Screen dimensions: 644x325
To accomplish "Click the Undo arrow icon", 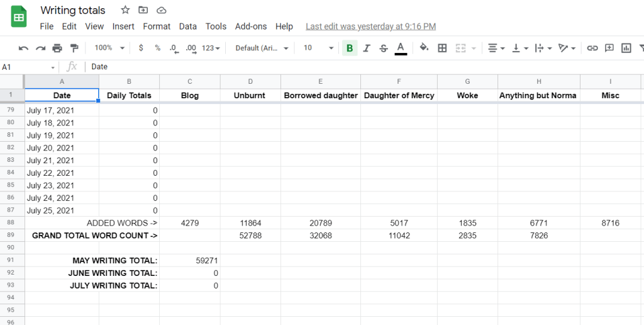I will click(x=24, y=48).
